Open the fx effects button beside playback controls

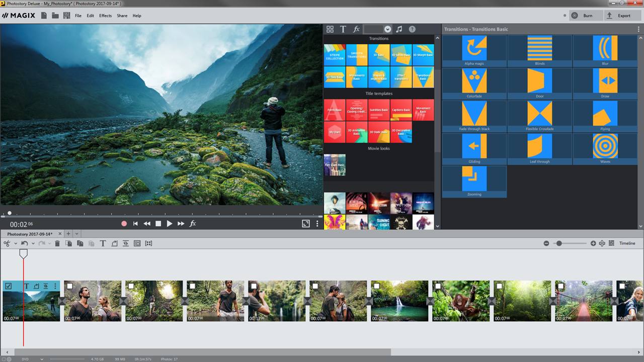click(193, 224)
